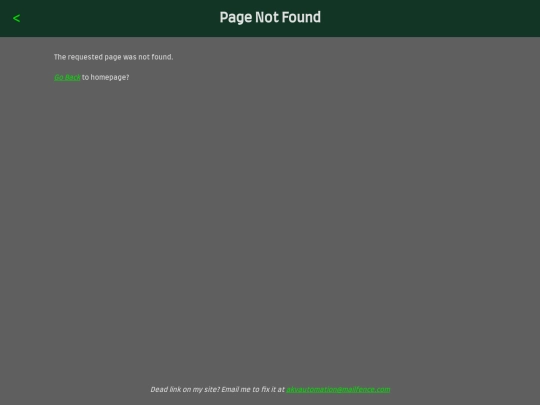Select the "<" symbol in the header
Screen dimensions: 540x405
16,18
